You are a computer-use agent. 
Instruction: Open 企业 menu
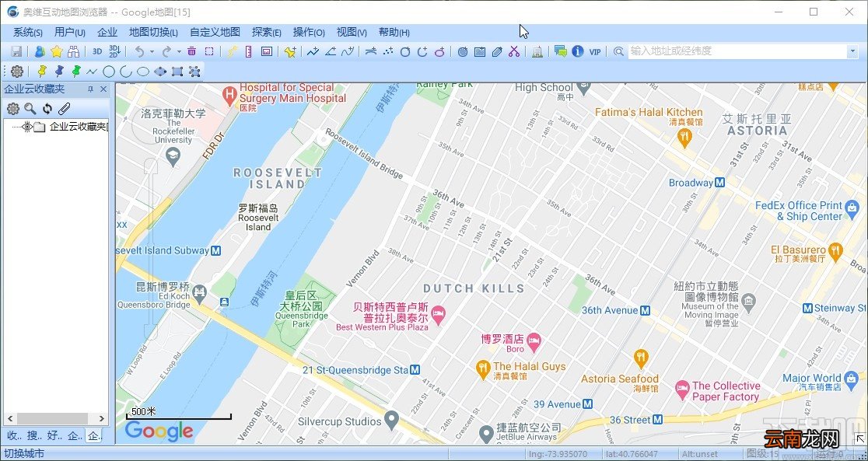click(107, 33)
